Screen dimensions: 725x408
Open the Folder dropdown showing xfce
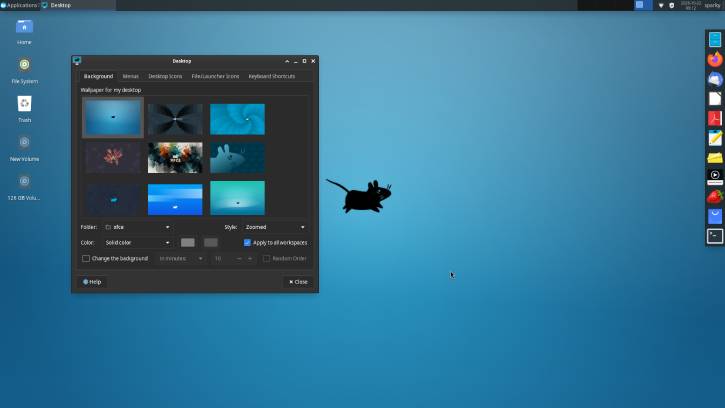(x=137, y=227)
